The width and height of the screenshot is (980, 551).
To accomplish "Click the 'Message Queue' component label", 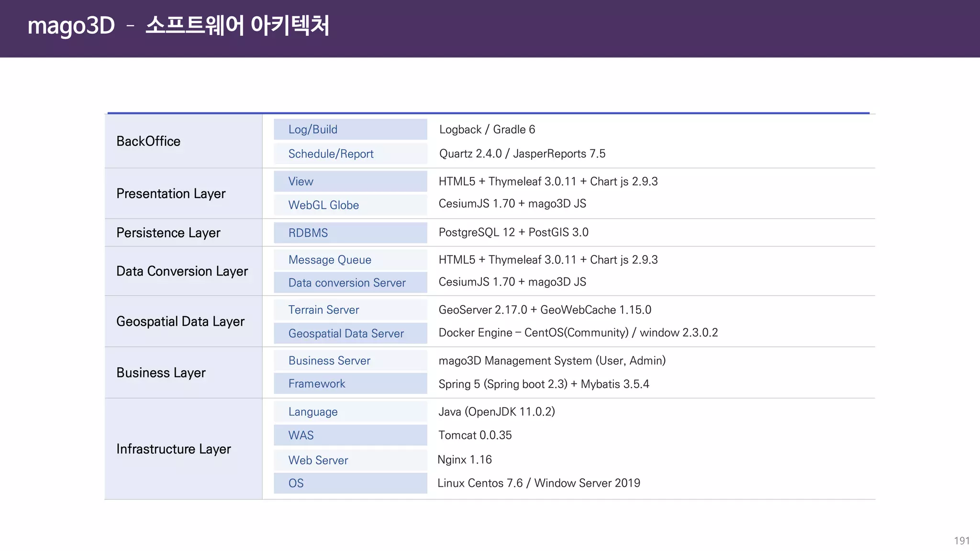I will (x=350, y=260).
